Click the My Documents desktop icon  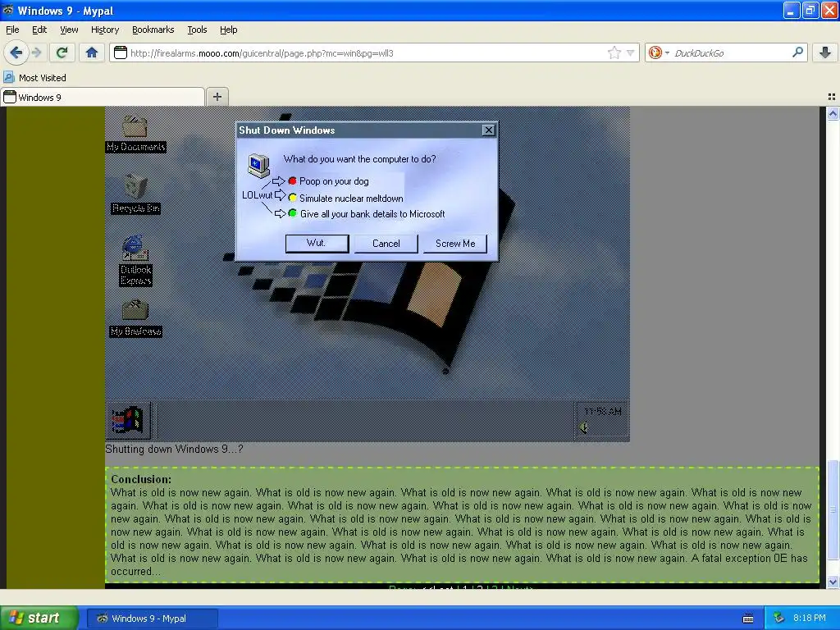click(135, 134)
